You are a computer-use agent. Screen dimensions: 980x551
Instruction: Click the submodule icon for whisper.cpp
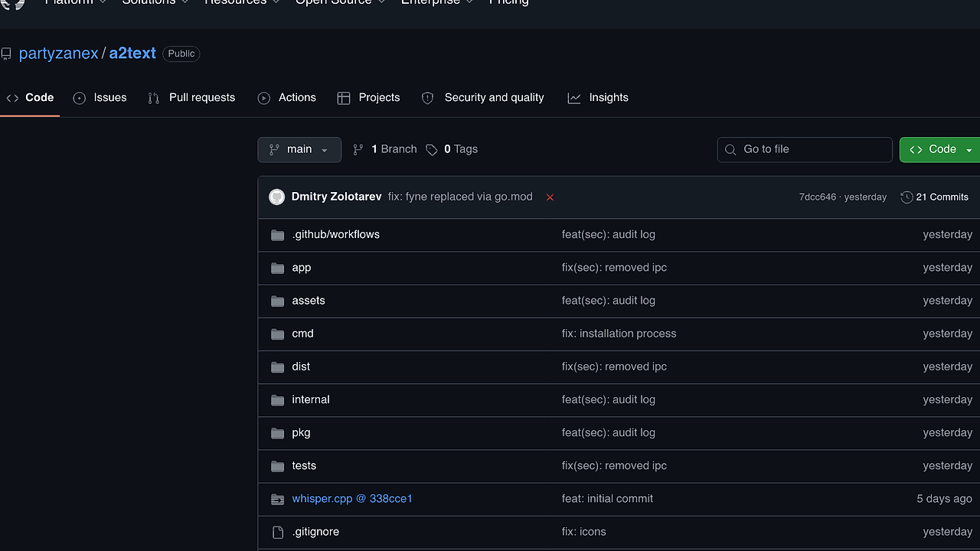(x=277, y=499)
